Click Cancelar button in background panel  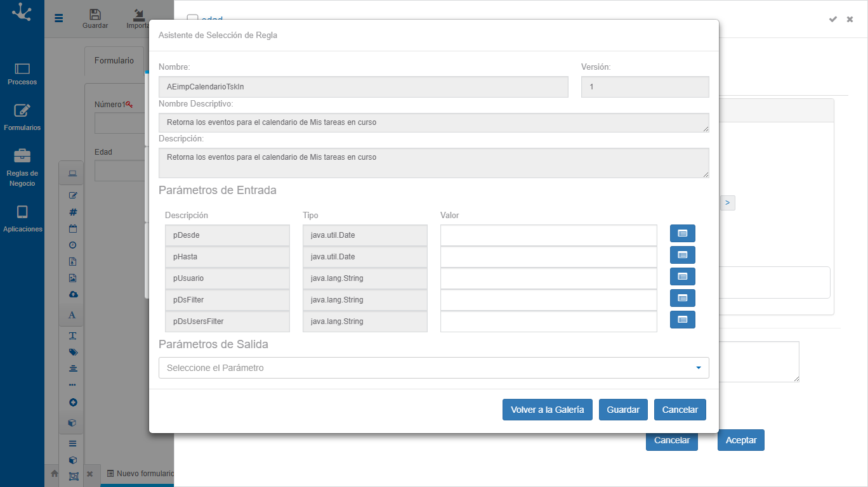(x=672, y=442)
